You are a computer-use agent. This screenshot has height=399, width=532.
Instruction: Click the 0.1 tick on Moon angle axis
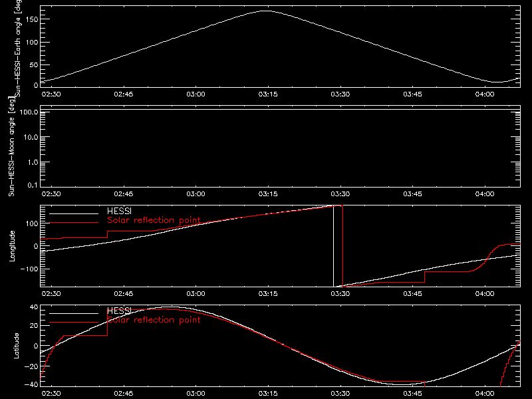(33, 185)
